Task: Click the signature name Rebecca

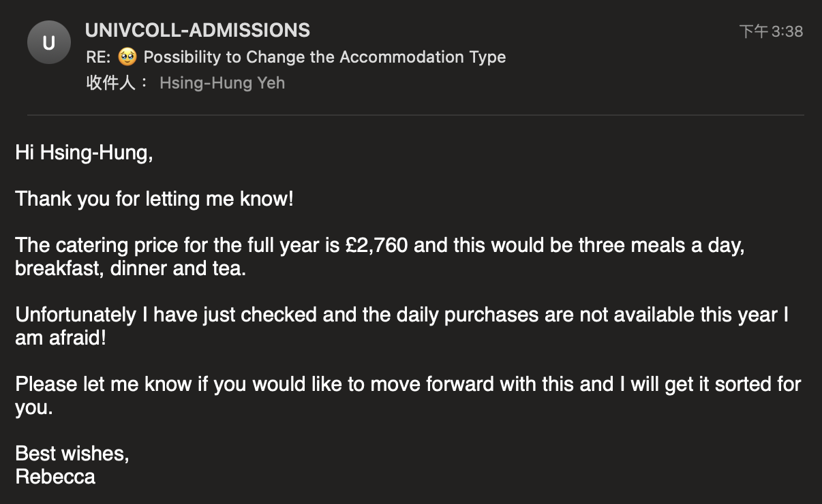Action: 55,476
